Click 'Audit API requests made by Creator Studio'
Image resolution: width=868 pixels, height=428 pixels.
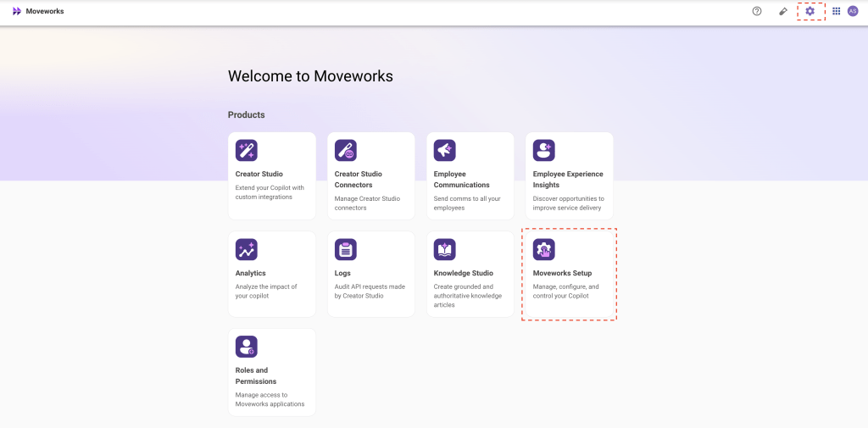point(370,292)
